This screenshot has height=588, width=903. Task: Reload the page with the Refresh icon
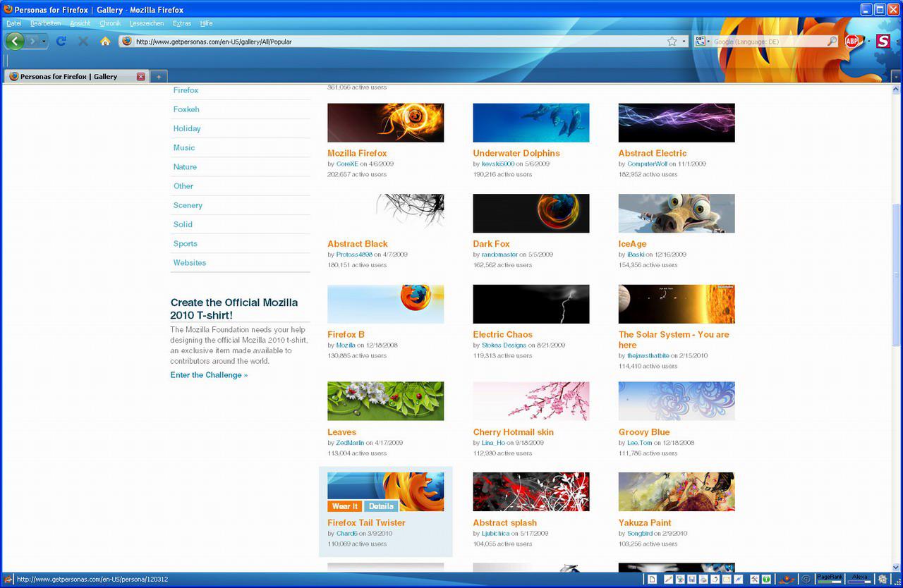click(x=61, y=41)
